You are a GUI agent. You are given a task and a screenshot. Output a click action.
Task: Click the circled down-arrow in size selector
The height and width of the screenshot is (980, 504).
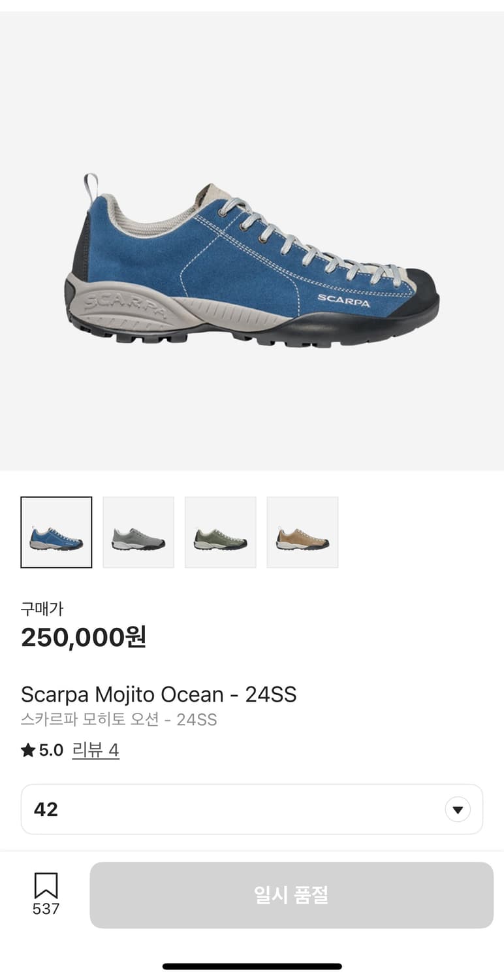pos(458,809)
